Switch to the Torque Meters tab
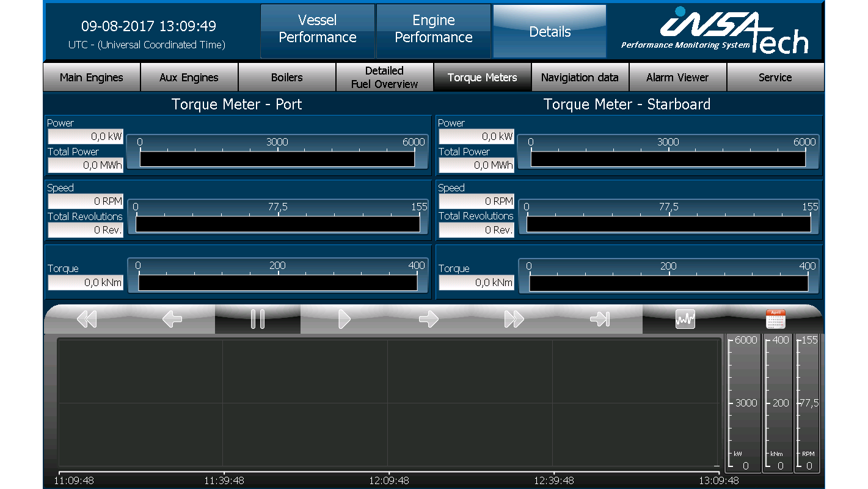Screen dimensions: 868x489 [482, 77]
